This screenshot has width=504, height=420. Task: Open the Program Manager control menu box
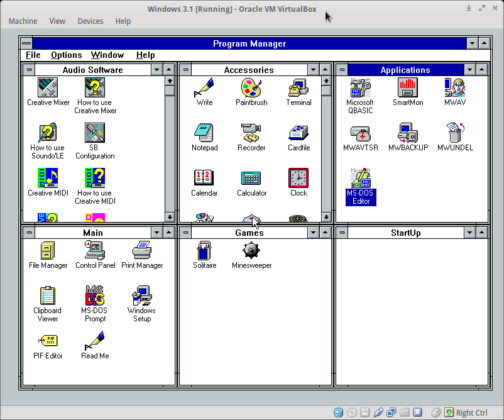[x=26, y=43]
